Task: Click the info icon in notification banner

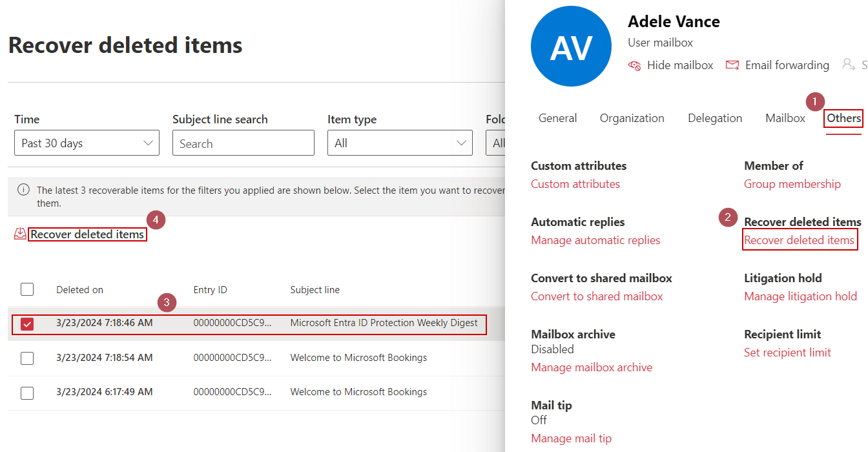Action: click(x=23, y=190)
